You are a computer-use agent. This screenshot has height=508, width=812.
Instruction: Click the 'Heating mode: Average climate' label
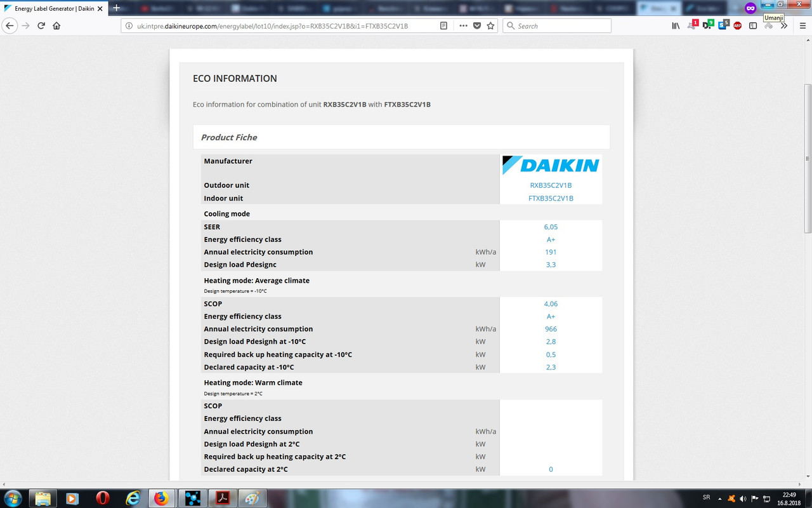pyautogui.click(x=257, y=281)
